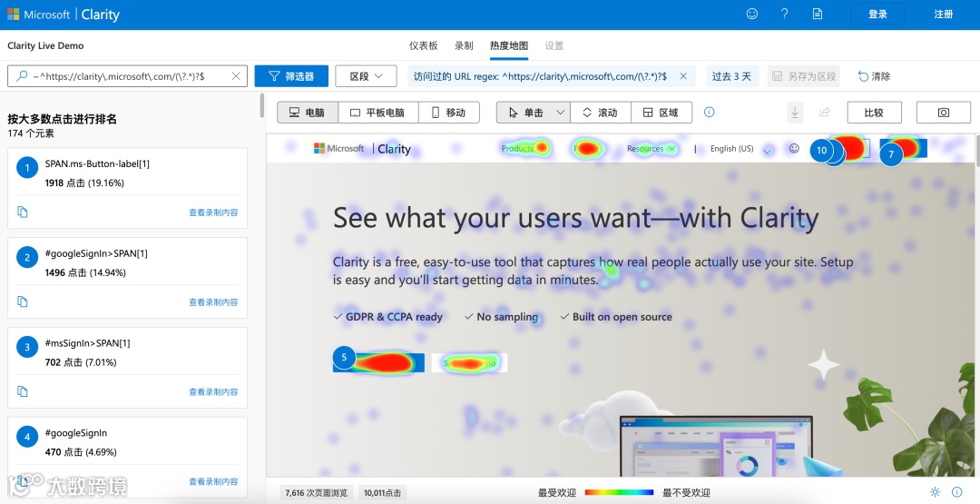Click the 比较 compare button
Viewport: 980px width, 504px height.
pyautogui.click(x=875, y=113)
